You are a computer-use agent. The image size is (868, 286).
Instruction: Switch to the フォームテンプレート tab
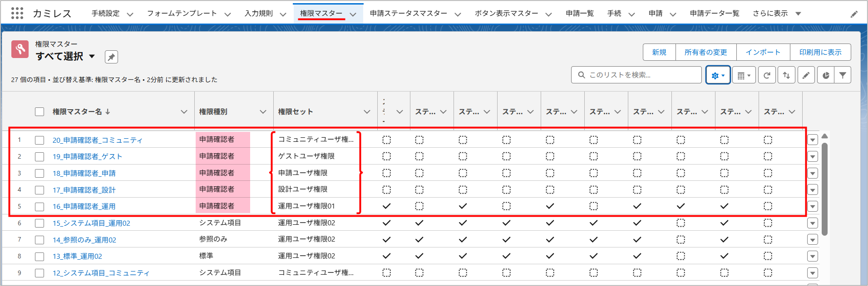182,14
